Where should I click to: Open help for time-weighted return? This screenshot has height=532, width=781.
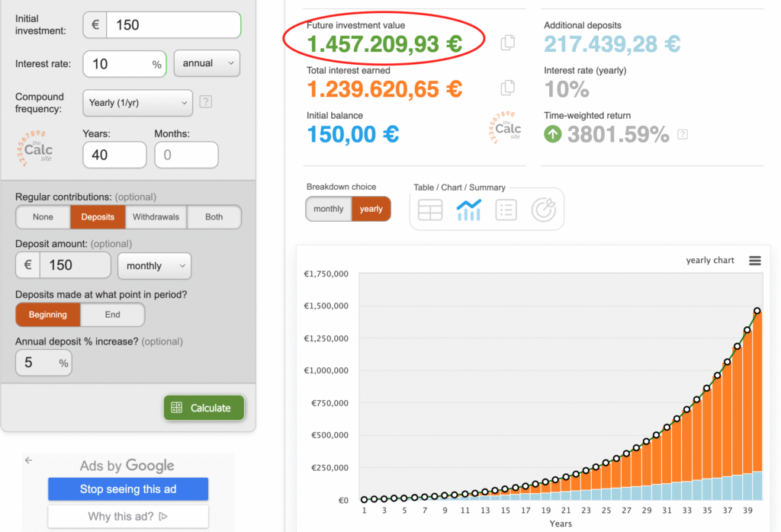683,135
